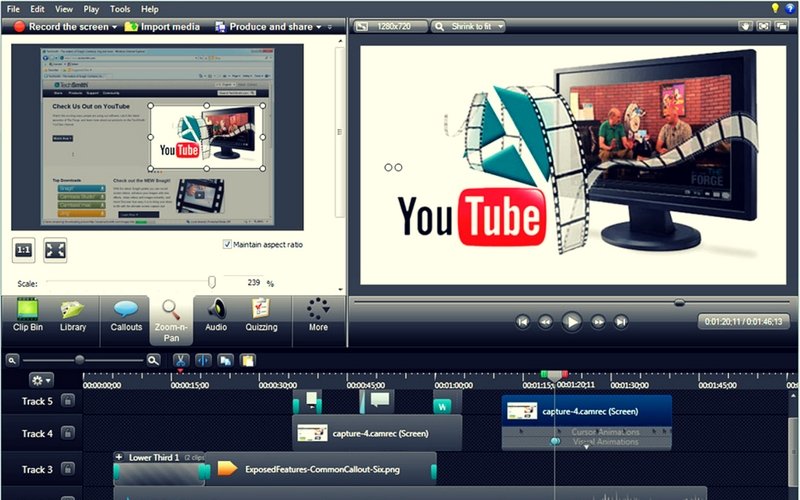Click the scale to fit expand icon
The image size is (800, 500).
pyautogui.click(x=55, y=250)
